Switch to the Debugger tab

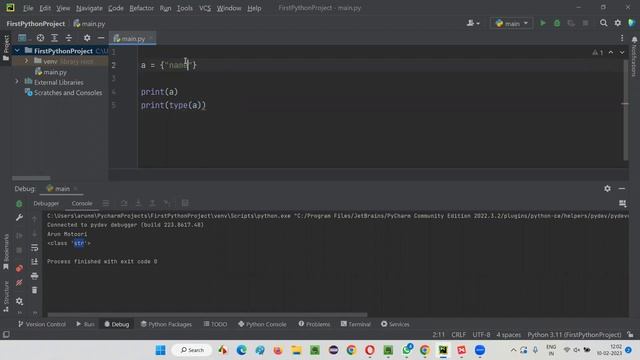pos(46,203)
